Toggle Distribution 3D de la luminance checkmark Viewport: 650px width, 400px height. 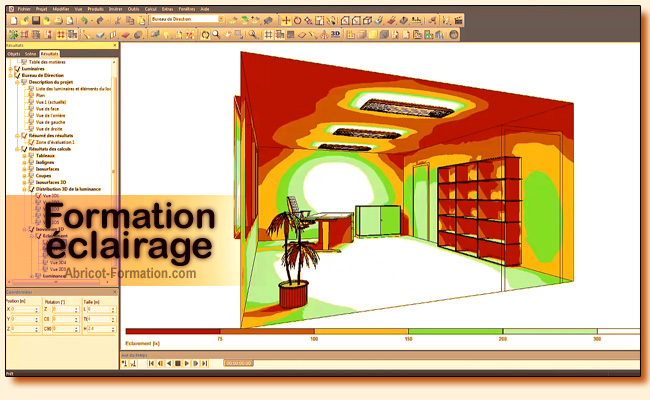[31, 189]
